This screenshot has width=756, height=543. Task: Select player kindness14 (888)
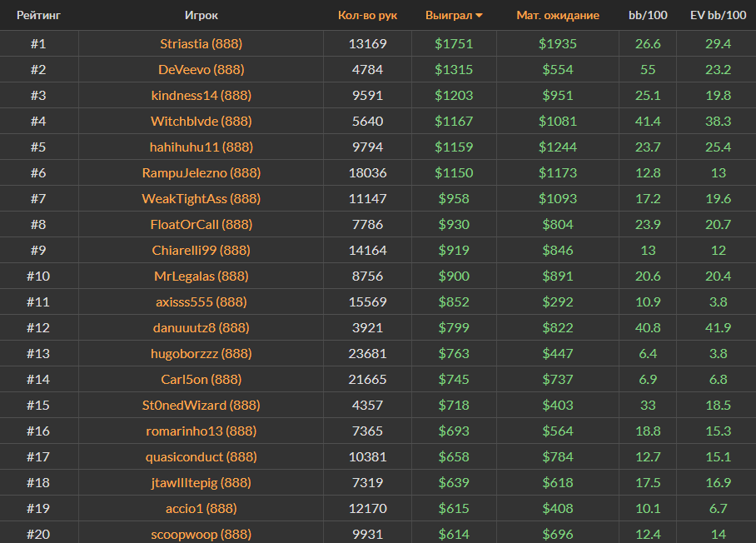[x=201, y=95]
